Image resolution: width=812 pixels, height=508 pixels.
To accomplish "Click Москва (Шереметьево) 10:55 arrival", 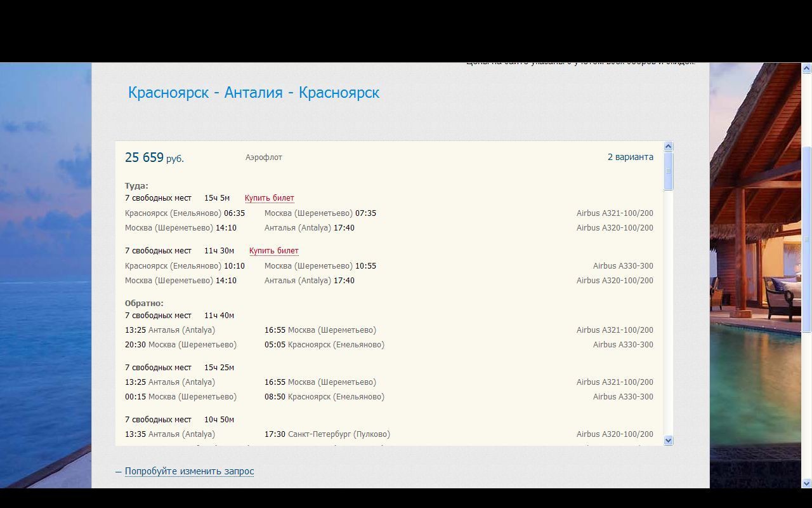I will [x=320, y=266].
